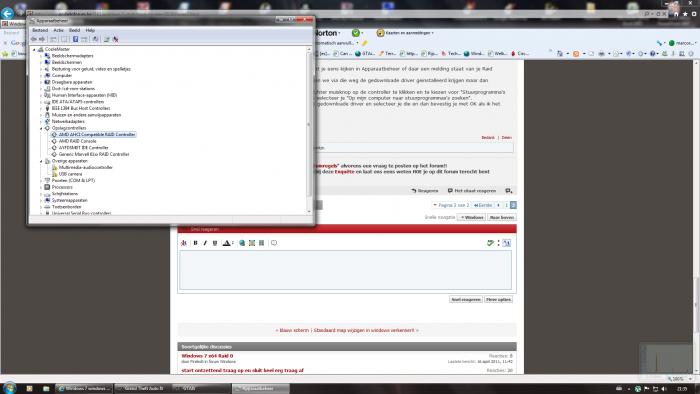700x394 pixels.
Task: Click the Bold button in reply editor
Action: point(195,243)
